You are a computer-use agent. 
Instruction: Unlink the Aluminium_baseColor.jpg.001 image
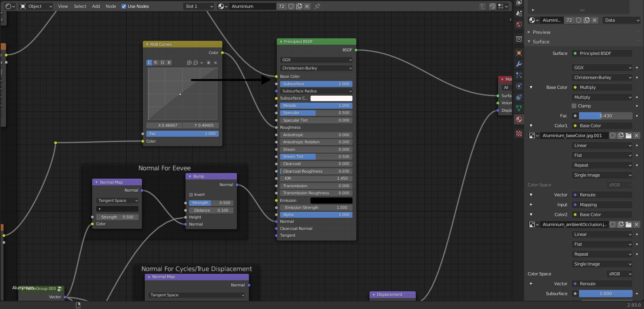pos(636,136)
